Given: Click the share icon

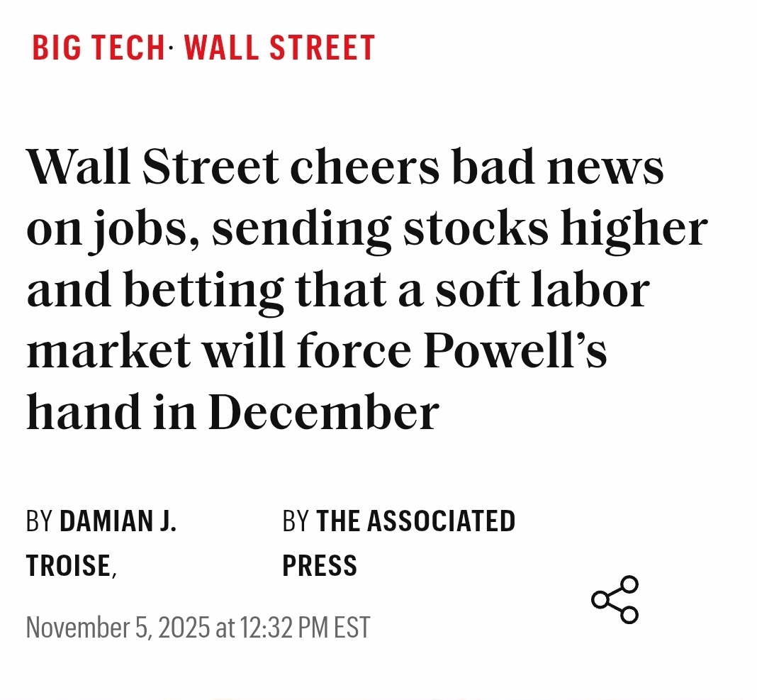Looking at the screenshot, I should (615, 600).
